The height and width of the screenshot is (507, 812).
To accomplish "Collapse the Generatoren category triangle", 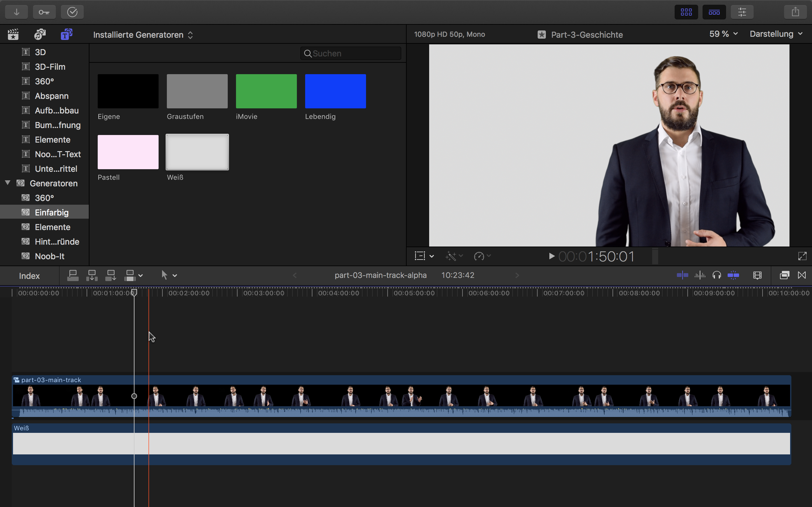I will coord(8,183).
